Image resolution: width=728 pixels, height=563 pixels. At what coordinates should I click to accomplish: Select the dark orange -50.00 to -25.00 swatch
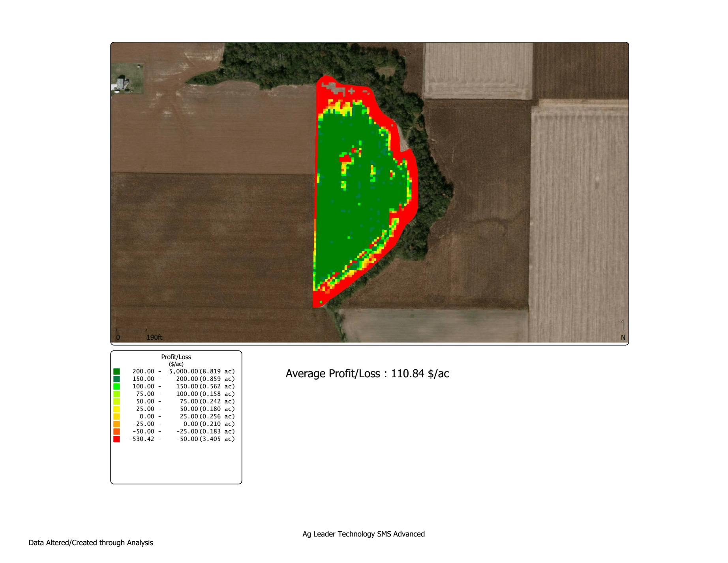[116, 431]
